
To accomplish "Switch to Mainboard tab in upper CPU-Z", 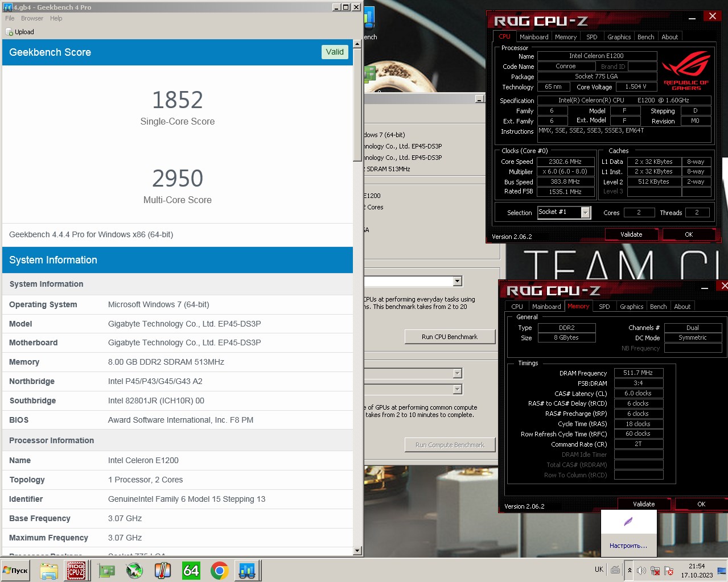I will 534,37.
